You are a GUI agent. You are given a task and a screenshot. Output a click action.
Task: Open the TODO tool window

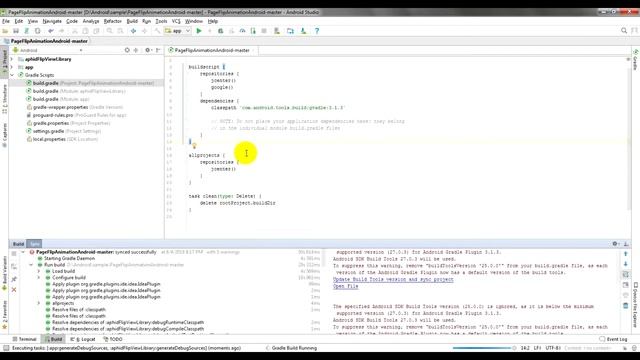coord(113,339)
